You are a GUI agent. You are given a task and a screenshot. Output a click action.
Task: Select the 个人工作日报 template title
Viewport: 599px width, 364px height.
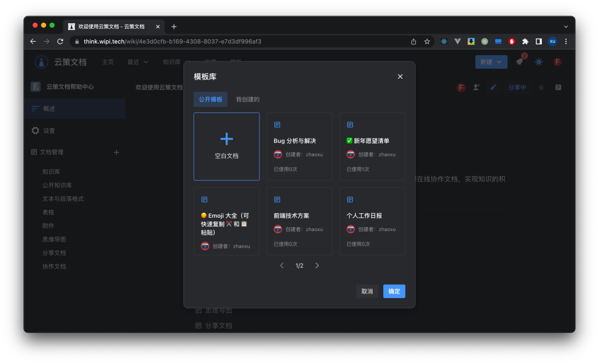point(364,216)
